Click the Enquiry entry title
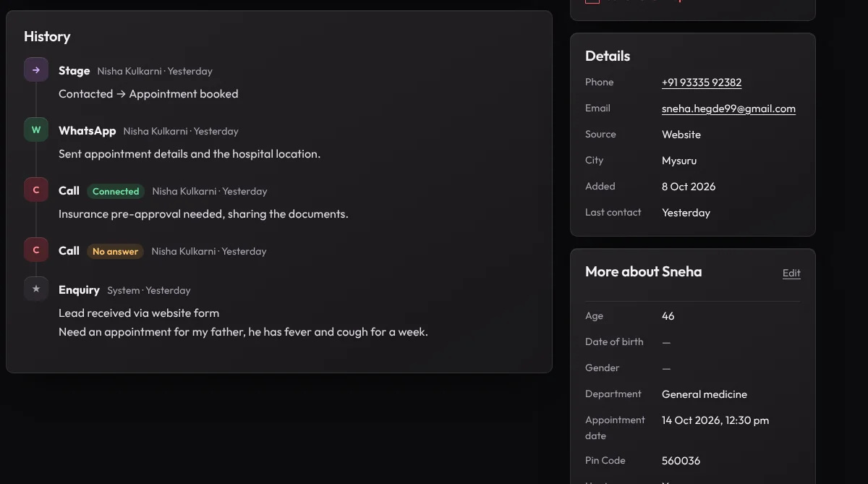The height and width of the screenshot is (484, 868). 79,290
